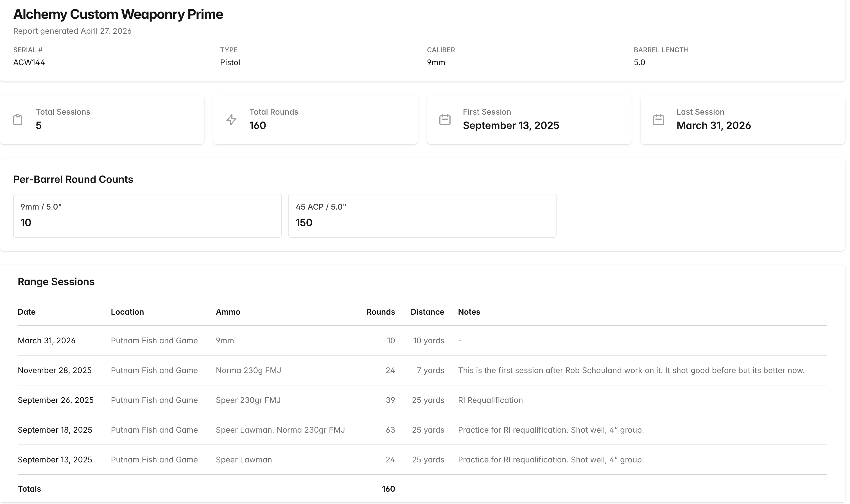Click the 9mm / 5.0" barrel label
Screen dimensions: 850x504
(41, 207)
